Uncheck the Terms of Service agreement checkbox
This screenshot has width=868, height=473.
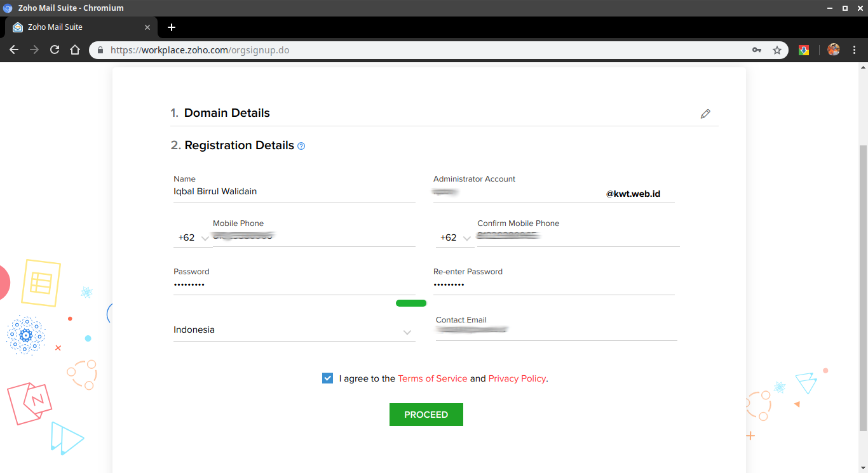pos(327,378)
